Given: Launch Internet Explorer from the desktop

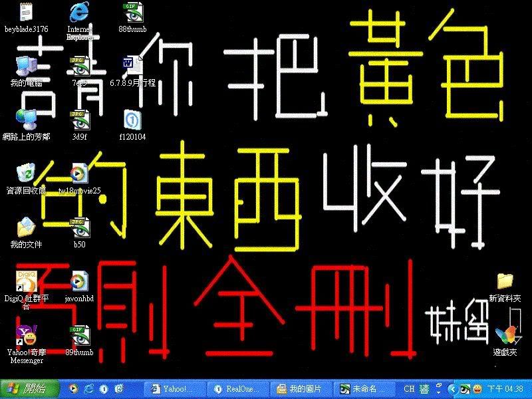Looking at the screenshot, I should click(79, 12).
